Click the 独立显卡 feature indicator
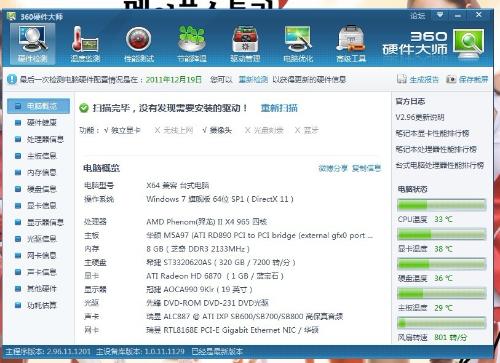 122,130
